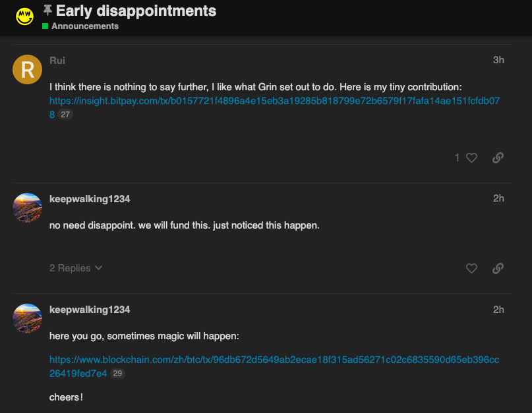View the 1 like count on Rui's post
The width and height of the screenshot is (532, 413).
(457, 157)
